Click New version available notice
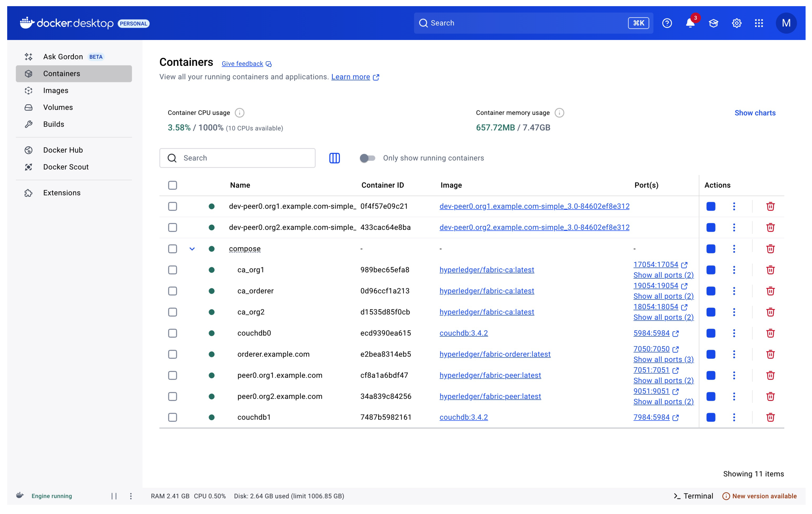Image resolution: width=812 pixels, height=514 pixels. point(759,496)
